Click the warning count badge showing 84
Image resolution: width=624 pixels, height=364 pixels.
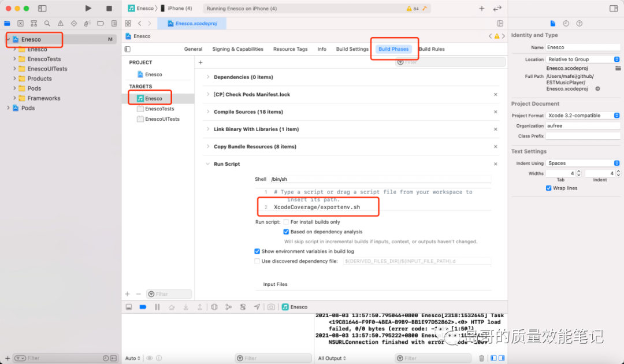coord(413,8)
